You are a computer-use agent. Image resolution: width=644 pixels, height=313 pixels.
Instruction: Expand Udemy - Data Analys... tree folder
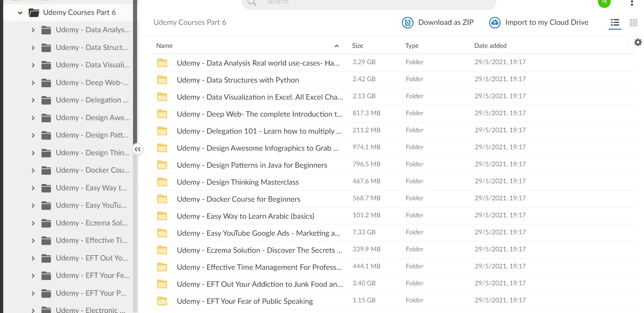33,30
